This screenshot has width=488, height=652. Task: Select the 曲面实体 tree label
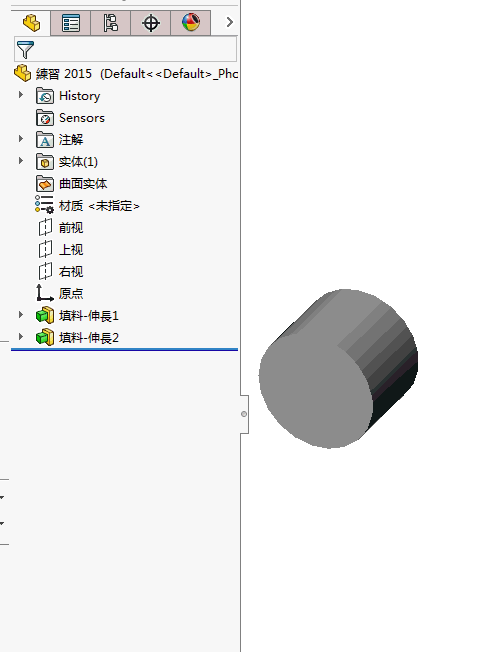pos(83,184)
